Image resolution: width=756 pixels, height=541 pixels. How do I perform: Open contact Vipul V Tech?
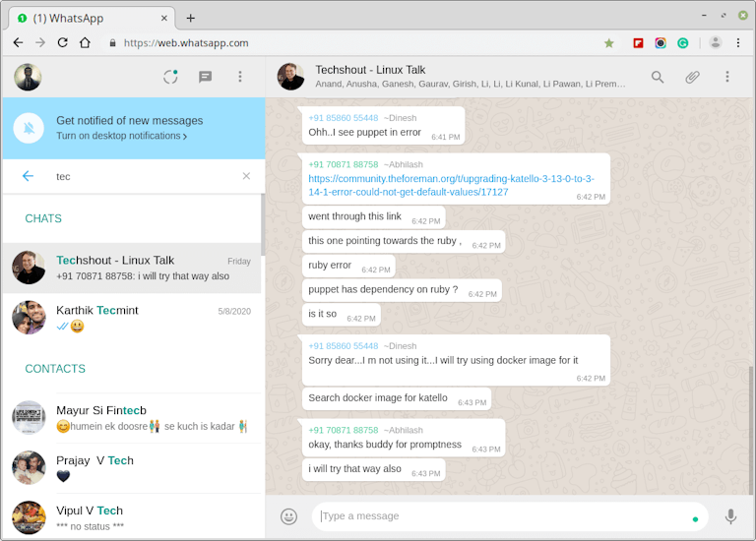[x=132, y=517]
